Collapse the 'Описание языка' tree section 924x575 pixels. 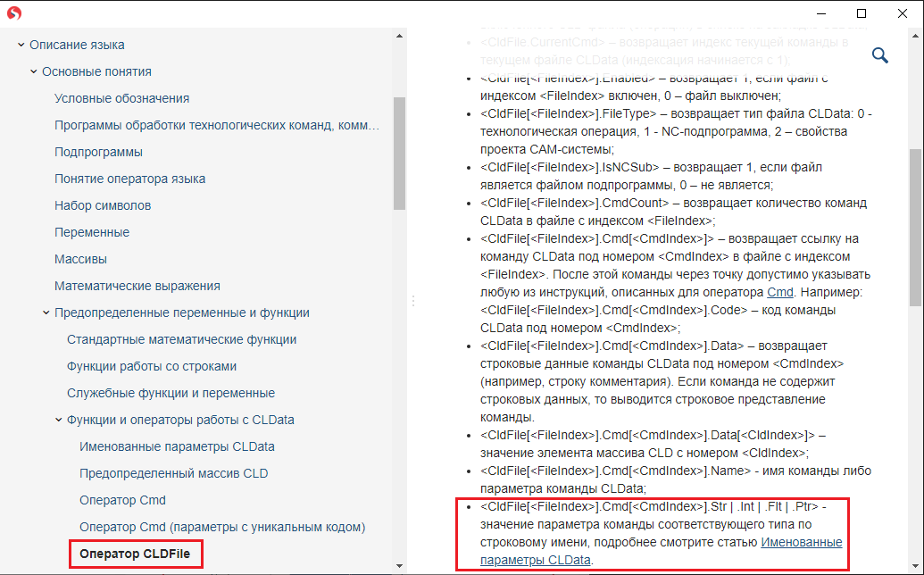[x=21, y=45]
